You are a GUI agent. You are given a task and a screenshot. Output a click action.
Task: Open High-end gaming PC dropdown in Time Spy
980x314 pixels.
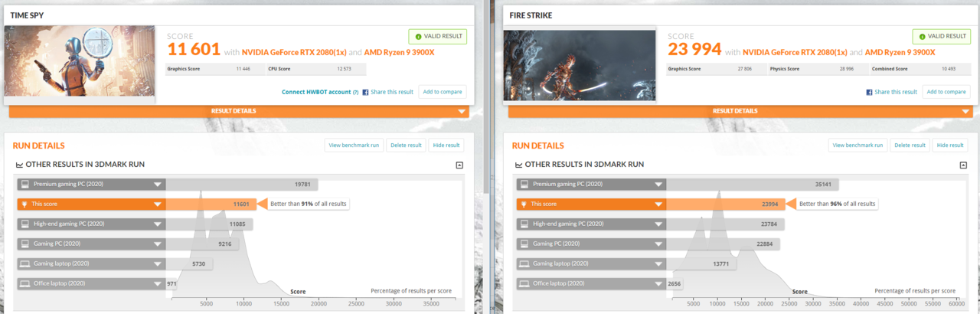pyautogui.click(x=158, y=224)
